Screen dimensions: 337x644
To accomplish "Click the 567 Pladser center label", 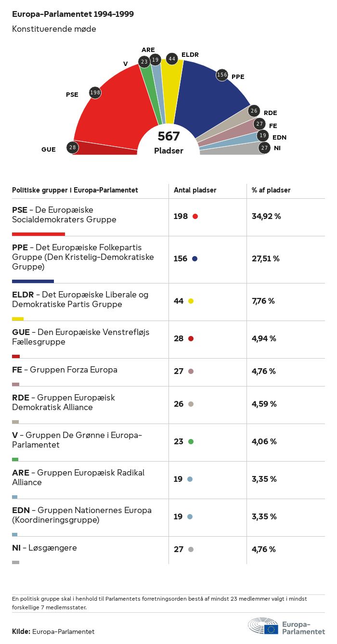I will (168, 142).
